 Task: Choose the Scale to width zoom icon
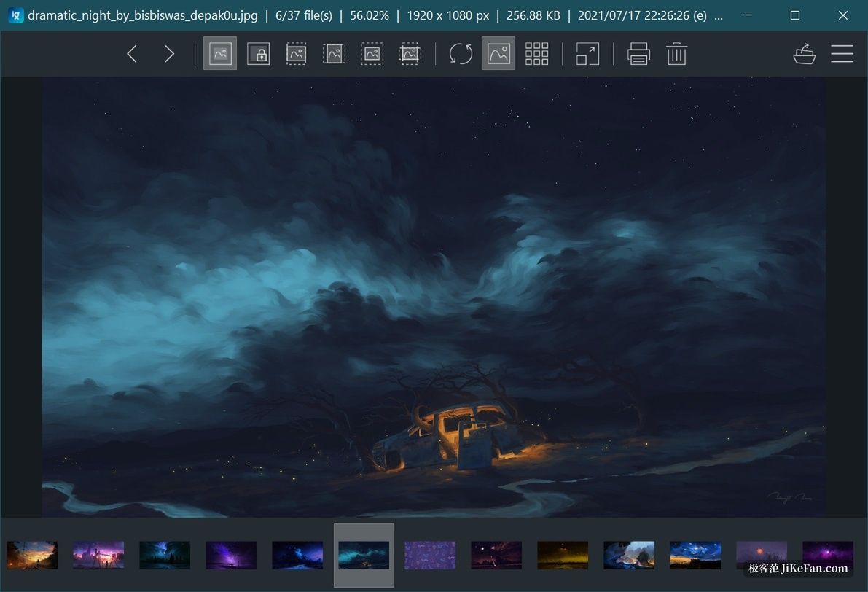tap(296, 54)
